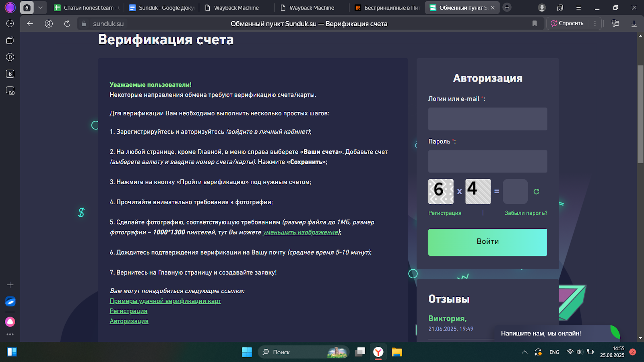Focus the Пароль input field
Viewport: 644px width, 362px height.
point(487,162)
